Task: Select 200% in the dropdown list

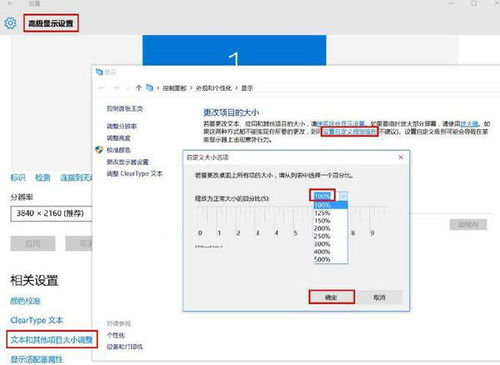Action: [330, 229]
